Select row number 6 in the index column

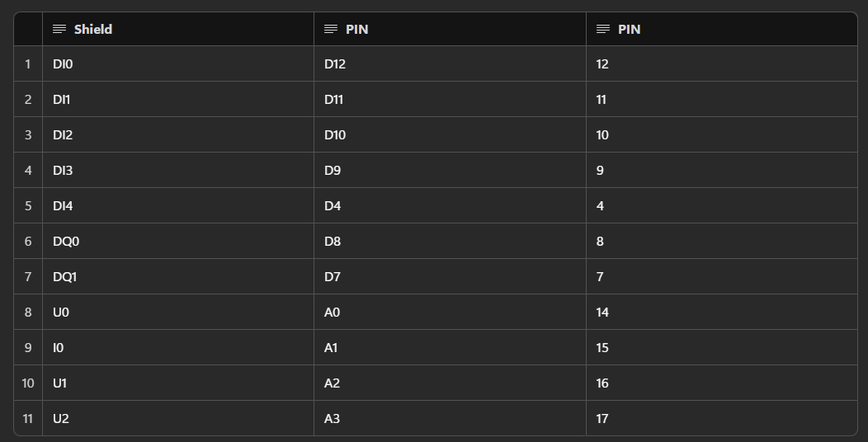coord(28,242)
